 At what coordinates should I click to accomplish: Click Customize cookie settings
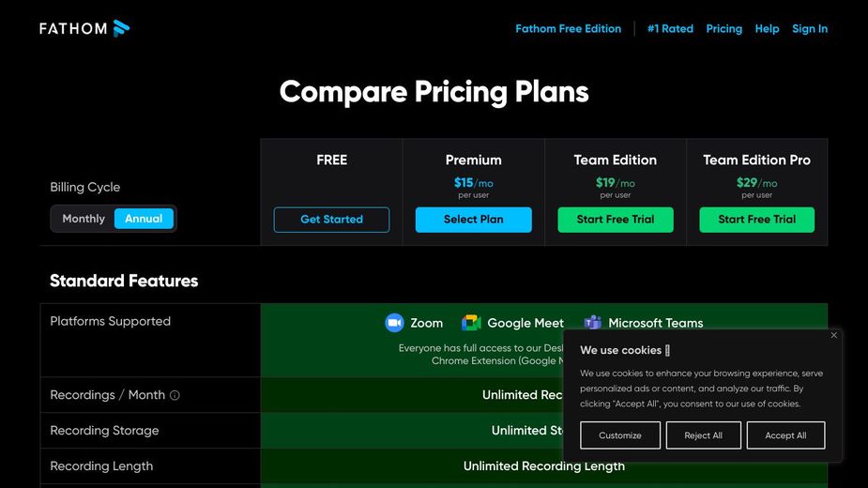619,435
